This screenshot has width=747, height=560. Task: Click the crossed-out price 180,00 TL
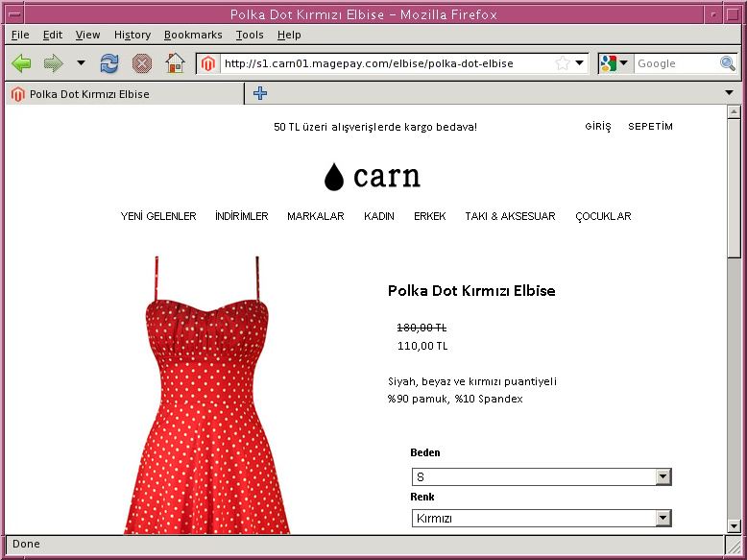[x=422, y=328]
